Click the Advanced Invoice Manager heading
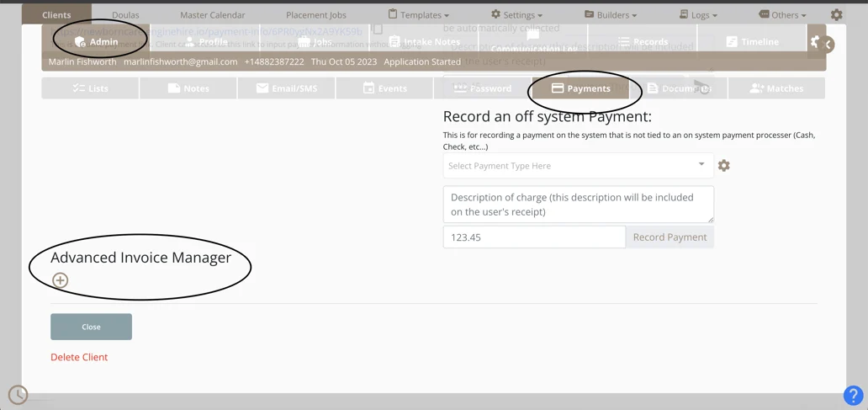Viewport: 868px width, 410px height. coord(140,257)
